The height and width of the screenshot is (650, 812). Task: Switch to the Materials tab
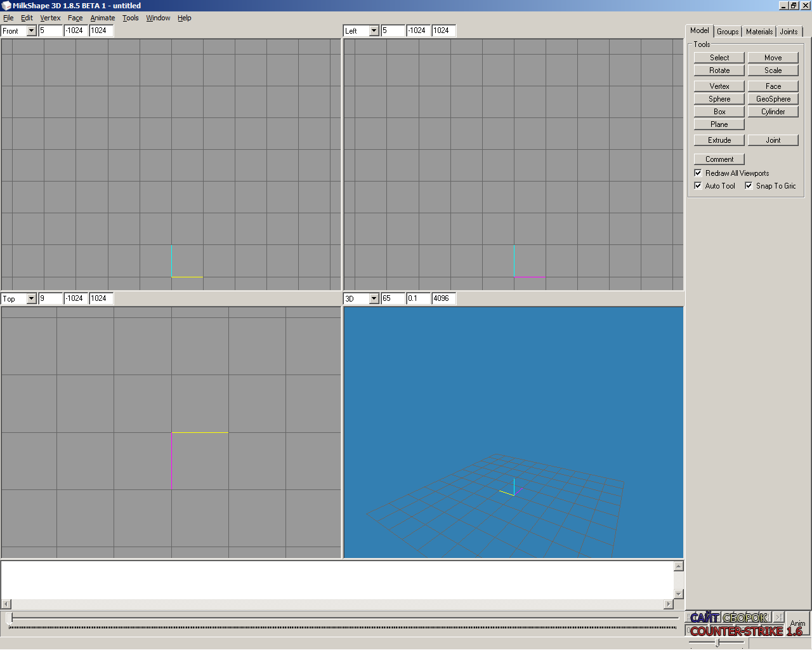759,32
